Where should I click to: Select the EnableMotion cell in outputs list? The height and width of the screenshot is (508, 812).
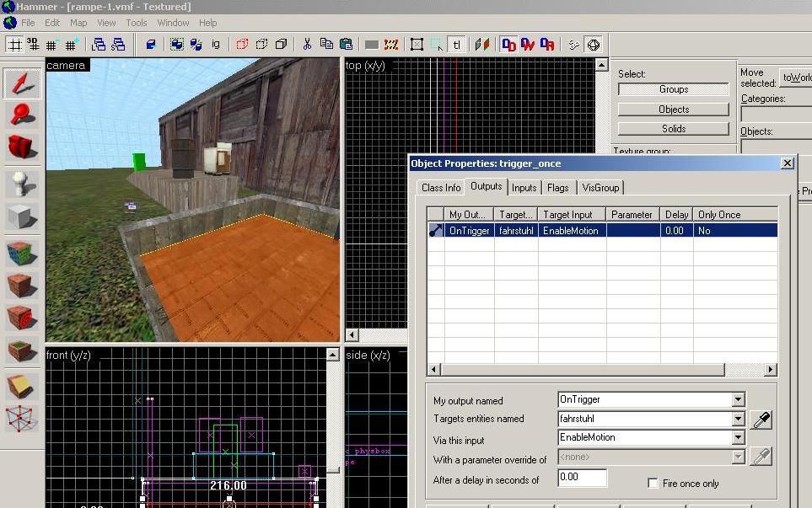572,231
